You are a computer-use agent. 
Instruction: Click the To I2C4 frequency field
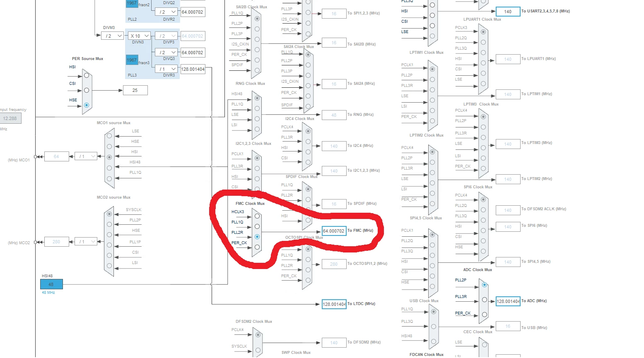click(334, 146)
